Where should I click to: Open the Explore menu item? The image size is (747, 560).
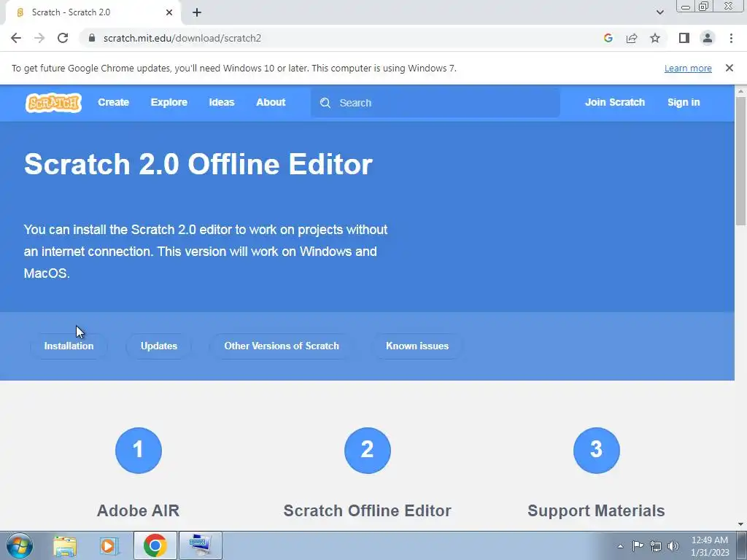[x=169, y=102]
